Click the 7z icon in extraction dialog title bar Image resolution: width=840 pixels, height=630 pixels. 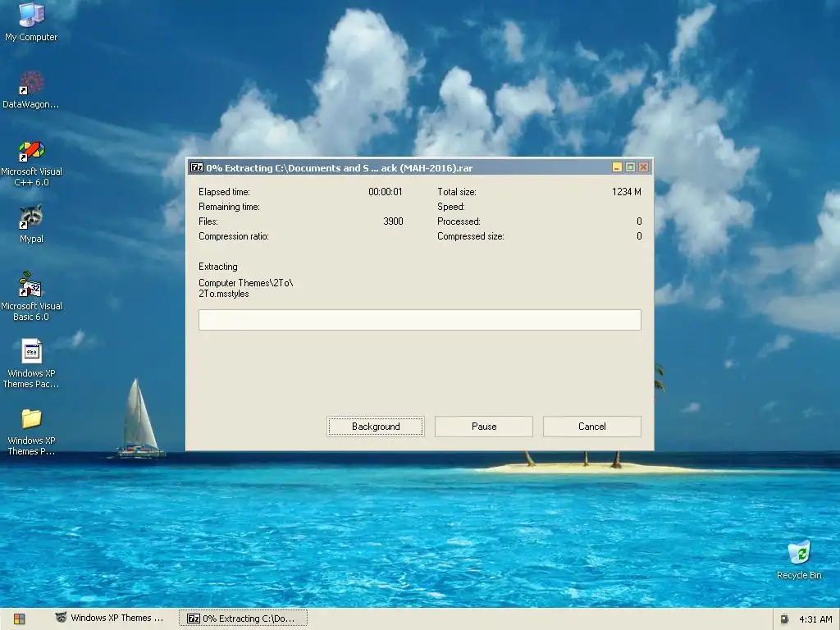pos(197,167)
